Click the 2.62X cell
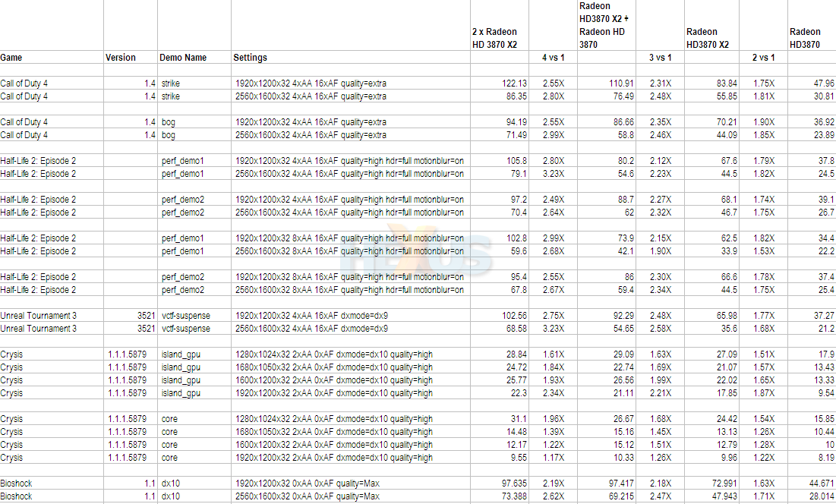Viewport: 836px width, 504px height. [x=553, y=496]
